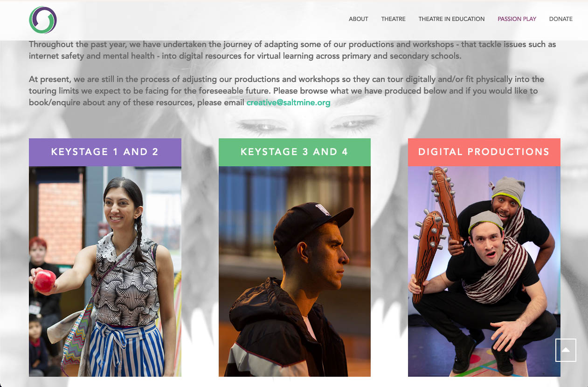Click the paragraph about adjusting productions
Image resolution: width=588 pixels, height=387 pixels.
(286, 91)
